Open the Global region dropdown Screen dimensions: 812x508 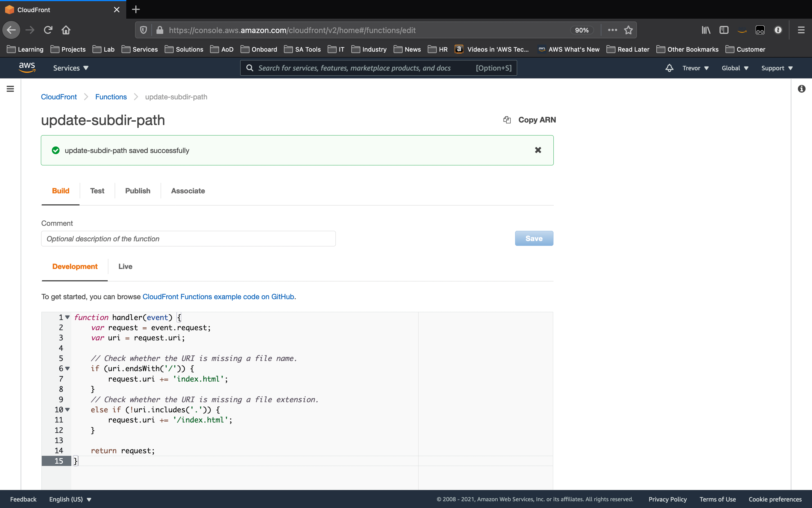coord(735,68)
